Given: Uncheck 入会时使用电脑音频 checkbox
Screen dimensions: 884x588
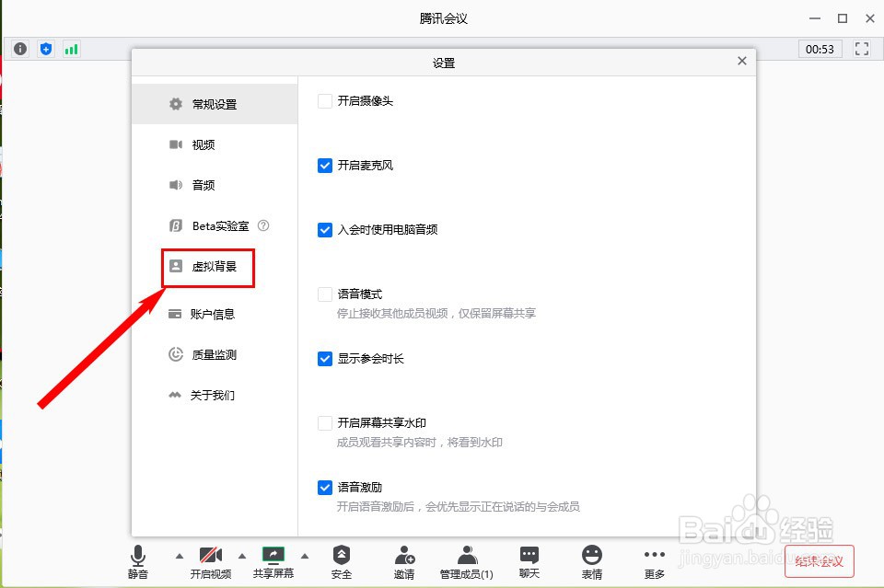Looking at the screenshot, I should click(325, 230).
